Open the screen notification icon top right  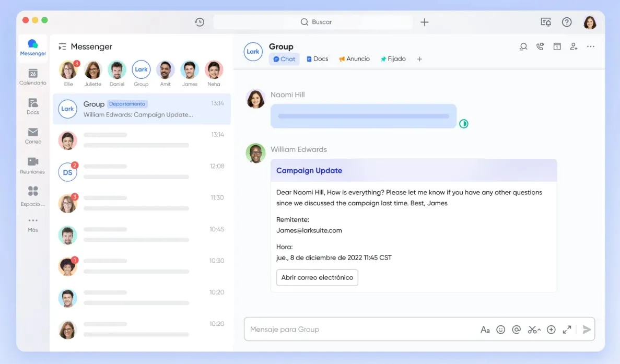click(x=546, y=22)
